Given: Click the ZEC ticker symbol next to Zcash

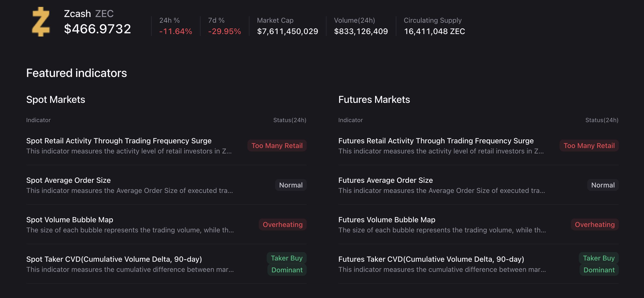Looking at the screenshot, I should point(104,14).
